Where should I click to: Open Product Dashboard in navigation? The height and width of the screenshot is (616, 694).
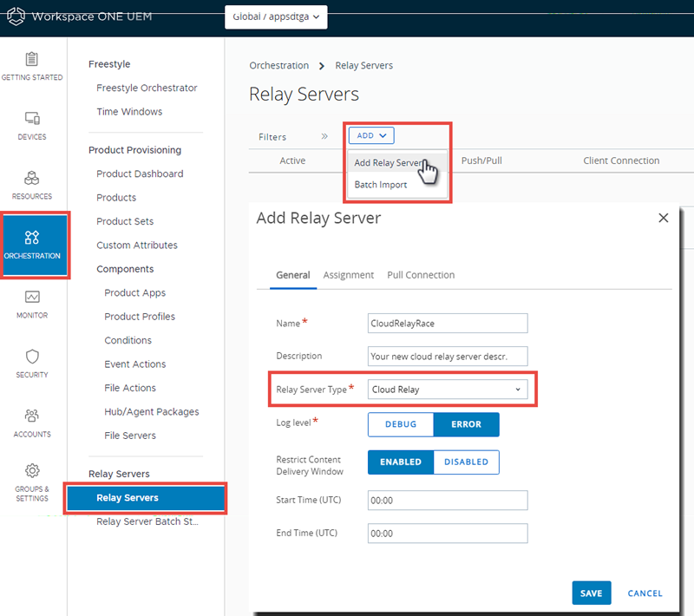tap(140, 174)
